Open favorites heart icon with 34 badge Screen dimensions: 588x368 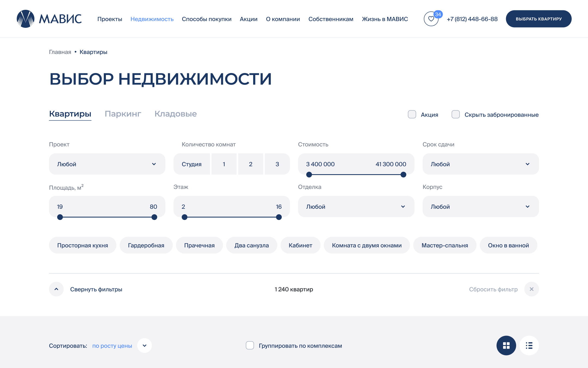[x=431, y=19]
